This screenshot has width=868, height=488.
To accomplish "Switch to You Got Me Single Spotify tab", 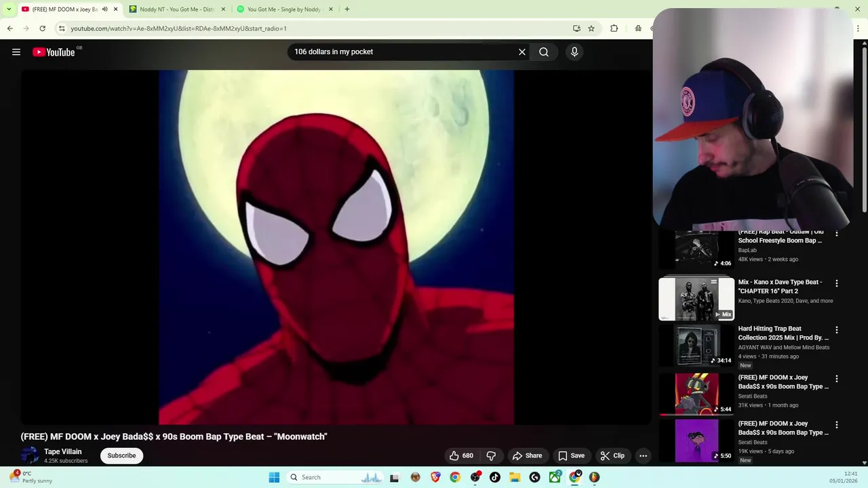I will coord(284,9).
